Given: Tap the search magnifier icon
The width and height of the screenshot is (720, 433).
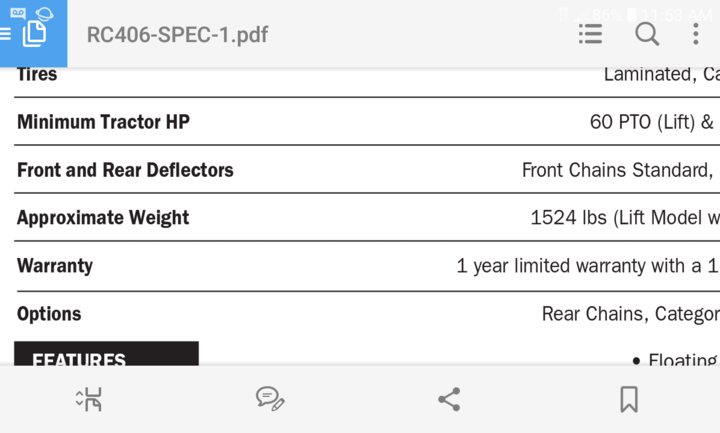Looking at the screenshot, I should click(647, 34).
